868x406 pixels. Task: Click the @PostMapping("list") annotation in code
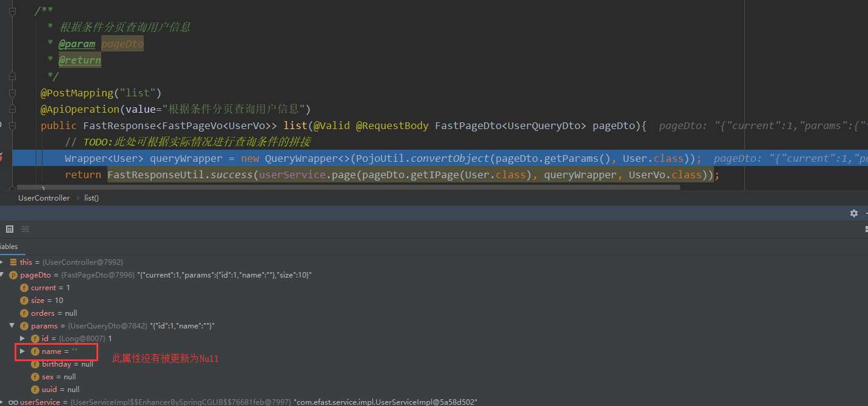(101, 93)
